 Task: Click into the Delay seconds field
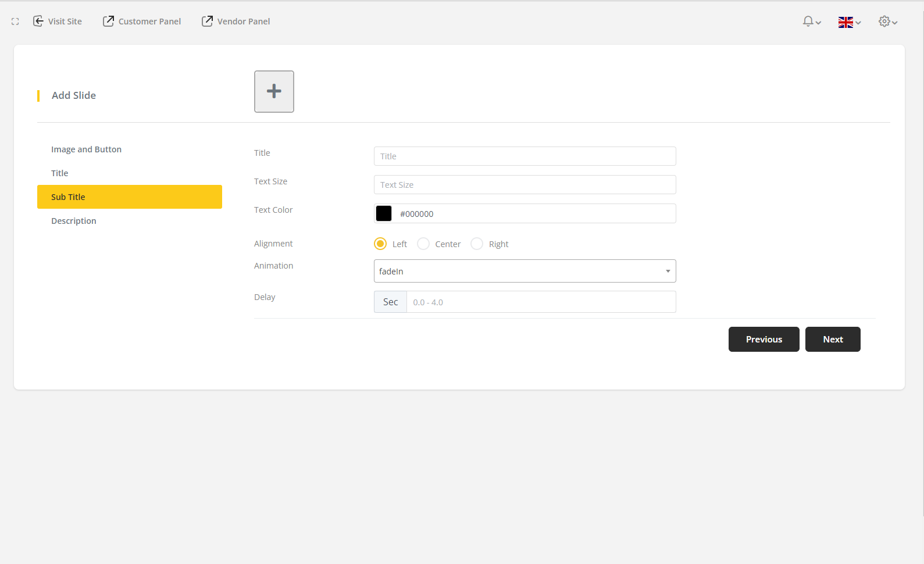point(541,302)
